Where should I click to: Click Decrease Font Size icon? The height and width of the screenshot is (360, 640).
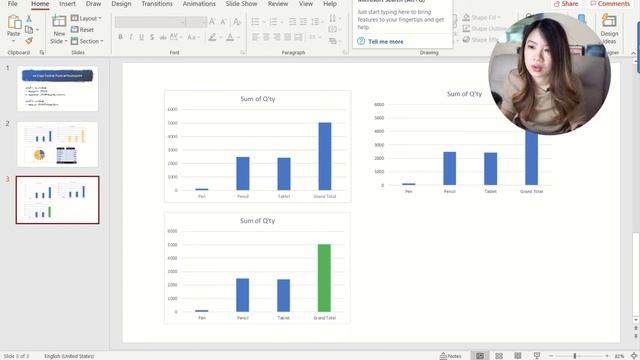223,22
